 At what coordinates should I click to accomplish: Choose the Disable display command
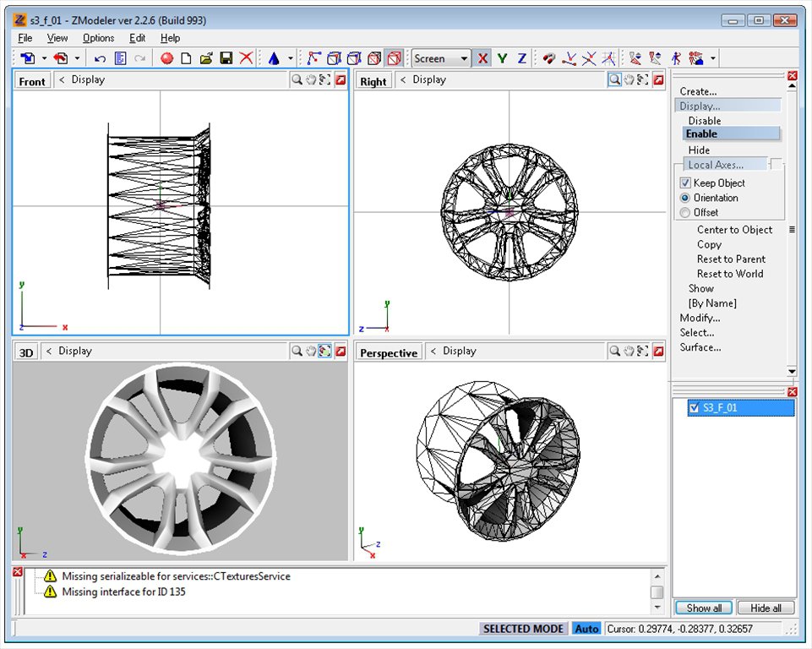coord(705,120)
